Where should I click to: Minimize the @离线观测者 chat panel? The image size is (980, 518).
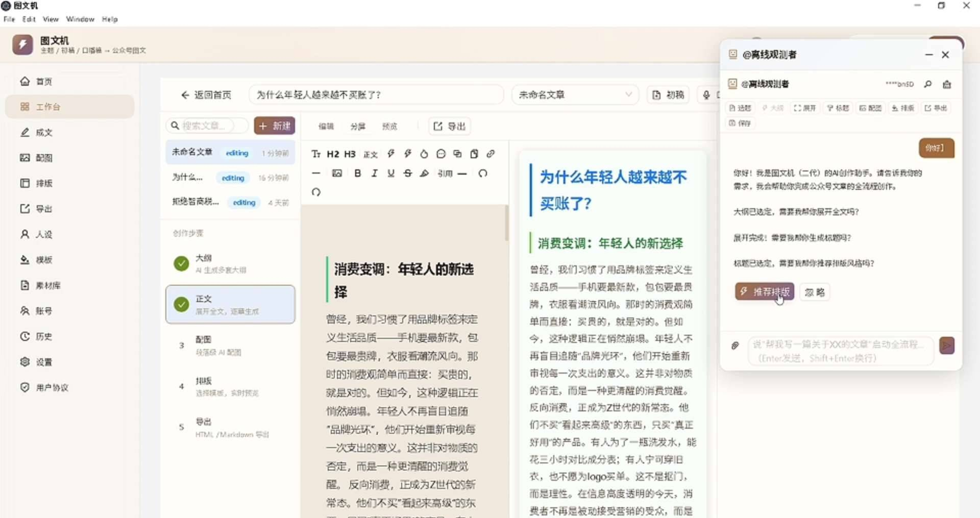coord(929,55)
